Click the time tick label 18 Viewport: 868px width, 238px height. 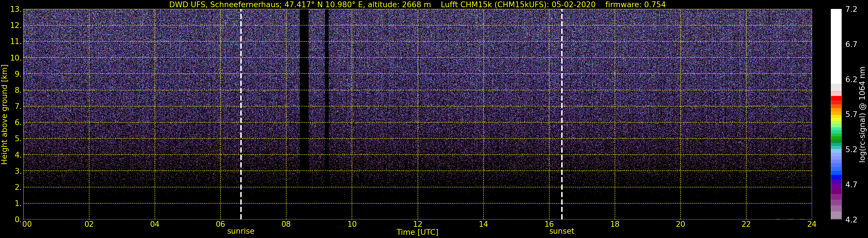(614, 224)
